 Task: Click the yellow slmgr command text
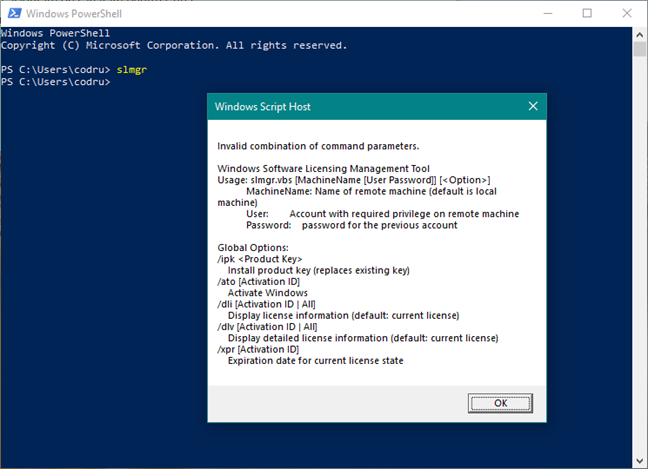tap(131, 69)
